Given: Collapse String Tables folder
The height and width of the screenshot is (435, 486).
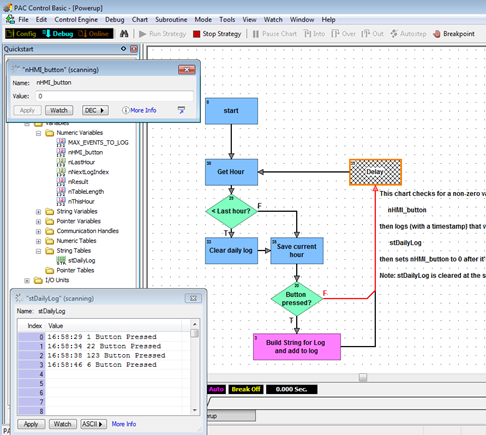Looking at the screenshot, I should coord(38,251).
